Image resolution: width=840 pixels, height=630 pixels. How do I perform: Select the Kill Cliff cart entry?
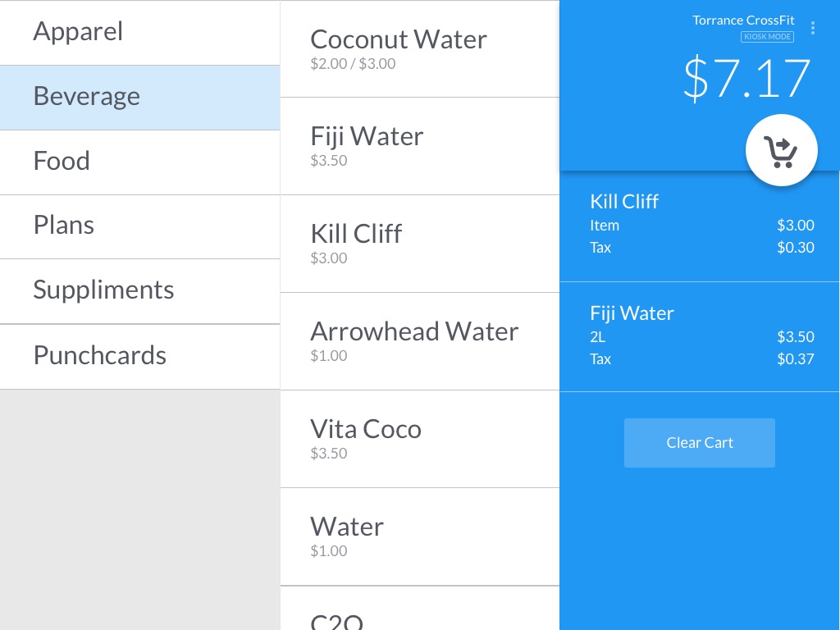point(700,224)
